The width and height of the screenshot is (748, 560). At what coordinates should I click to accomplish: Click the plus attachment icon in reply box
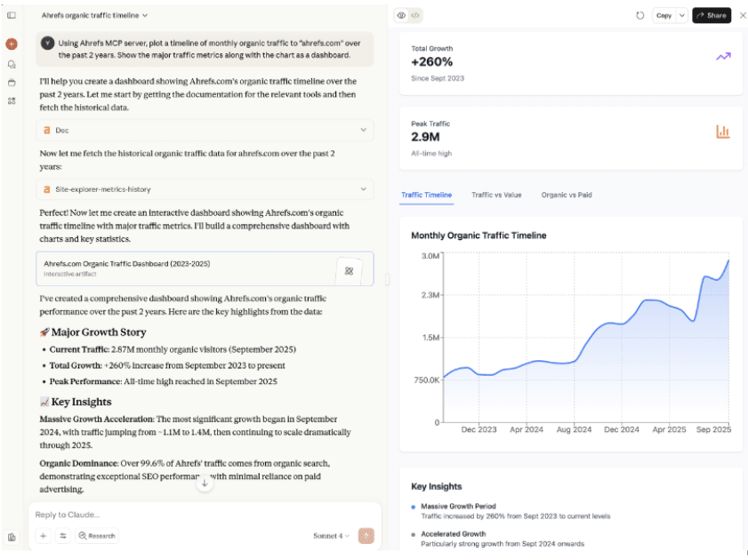(x=43, y=536)
